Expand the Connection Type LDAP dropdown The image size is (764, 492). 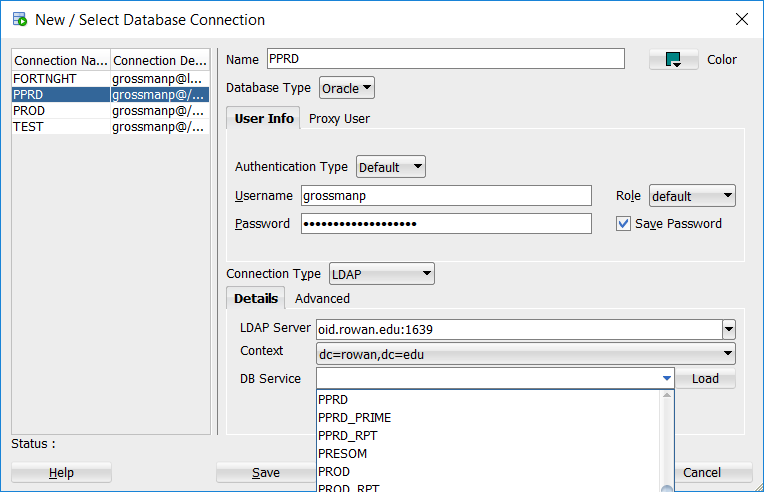pos(382,274)
